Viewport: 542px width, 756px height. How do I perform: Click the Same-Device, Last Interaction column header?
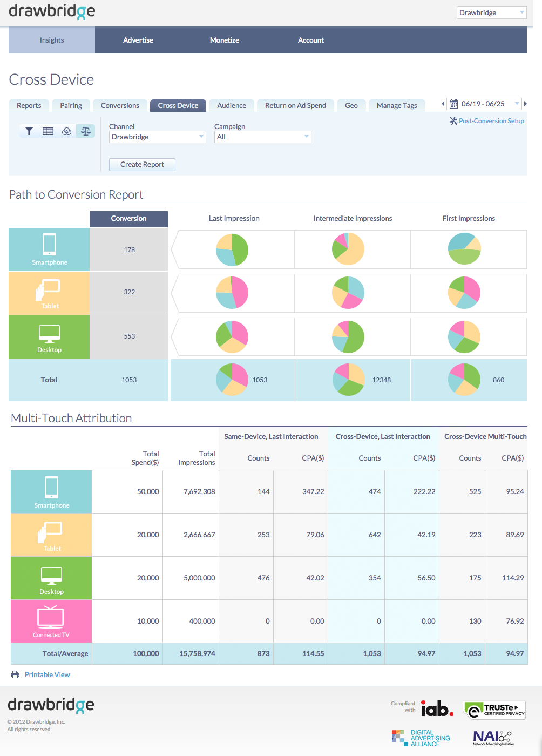pos(271,437)
